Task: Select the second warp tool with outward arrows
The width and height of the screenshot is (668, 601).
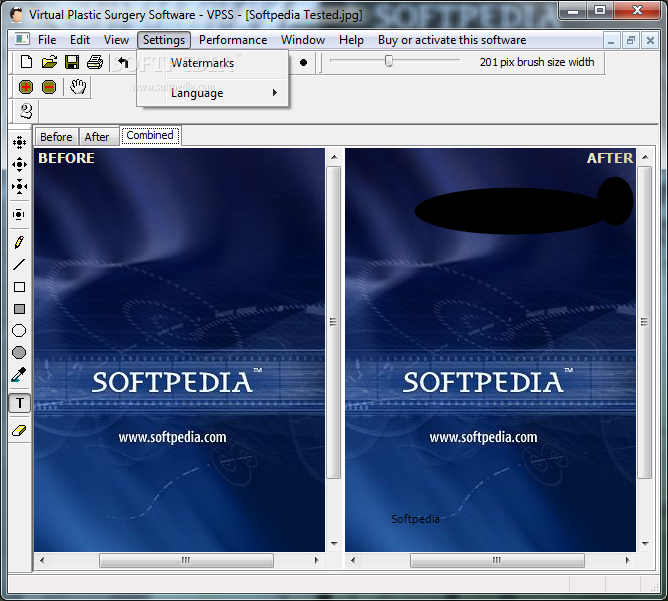Action: point(19,164)
